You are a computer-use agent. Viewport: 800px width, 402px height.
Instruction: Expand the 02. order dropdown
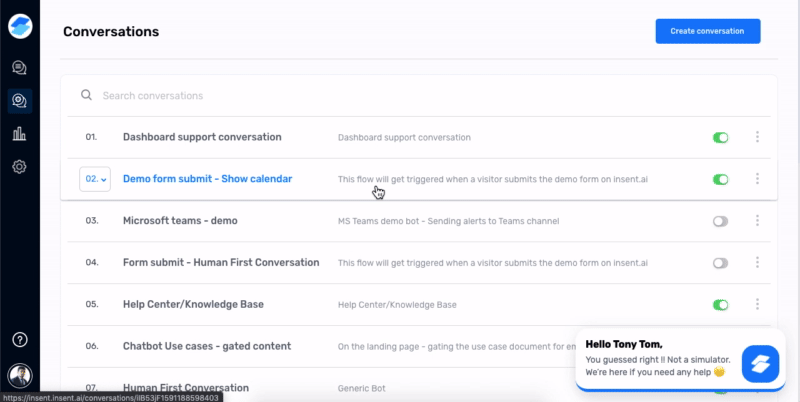tap(95, 179)
